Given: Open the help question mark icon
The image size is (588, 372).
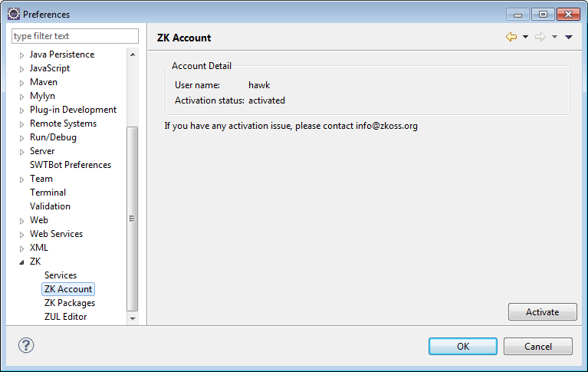Looking at the screenshot, I should click(x=26, y=345).
